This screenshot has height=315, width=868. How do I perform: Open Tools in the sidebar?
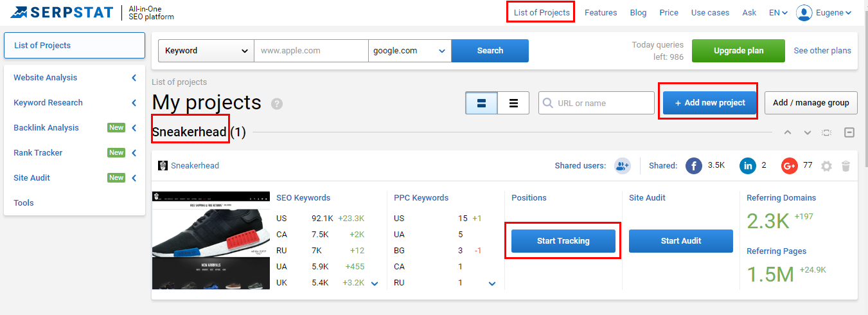pos(24,203)
